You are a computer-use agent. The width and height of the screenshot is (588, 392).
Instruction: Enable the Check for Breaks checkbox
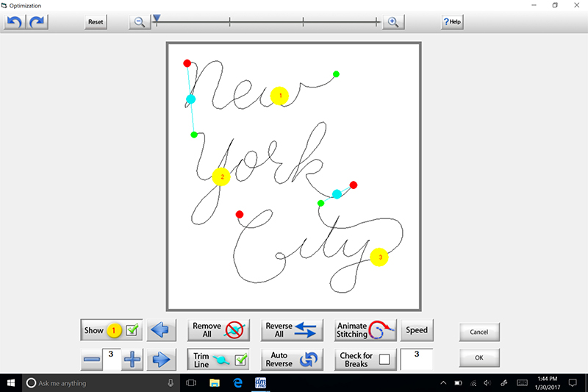(384, 360)
